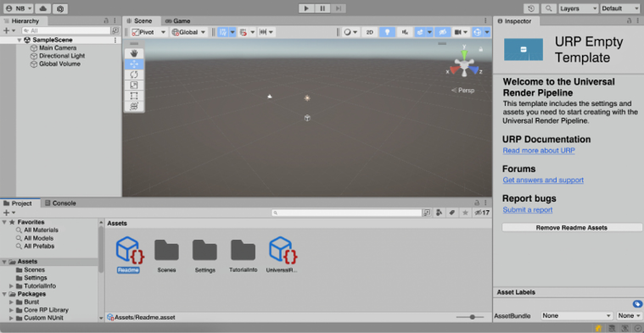
Task: Toggle hidden packages visibility showing 17
Action: [482, 213]
